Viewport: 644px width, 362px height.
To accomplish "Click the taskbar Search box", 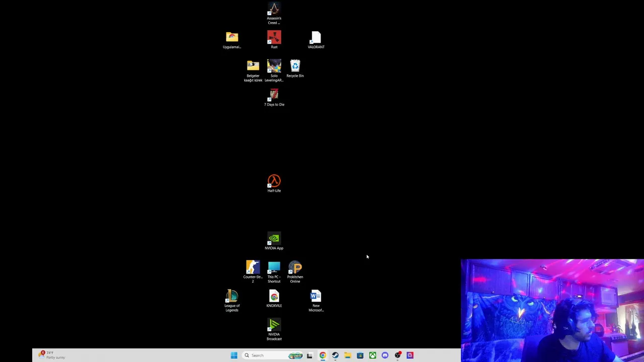I will click(x=273, y=355).
